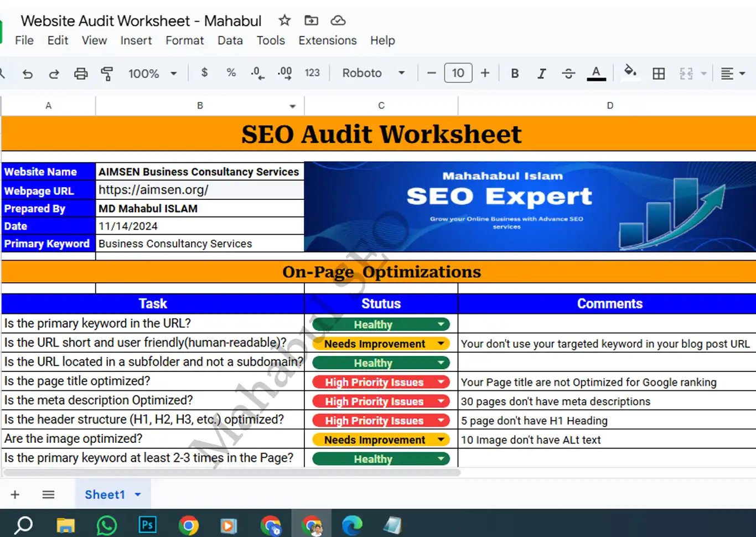Image resolution: width=756 pixels, height=537 pixels.
Task: Open the 123 number format menu
Action: pos(312,73)
